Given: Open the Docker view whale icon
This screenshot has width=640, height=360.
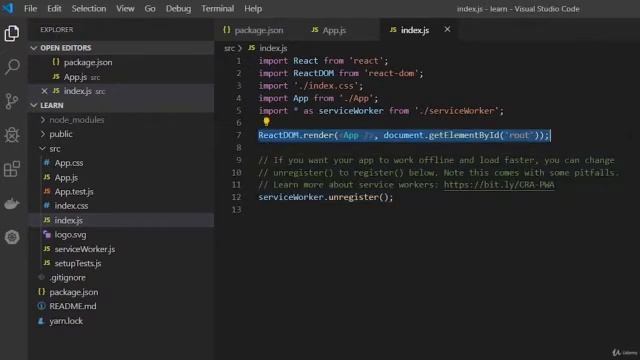Looking at the screenshot, I should (x=12, y=203).
